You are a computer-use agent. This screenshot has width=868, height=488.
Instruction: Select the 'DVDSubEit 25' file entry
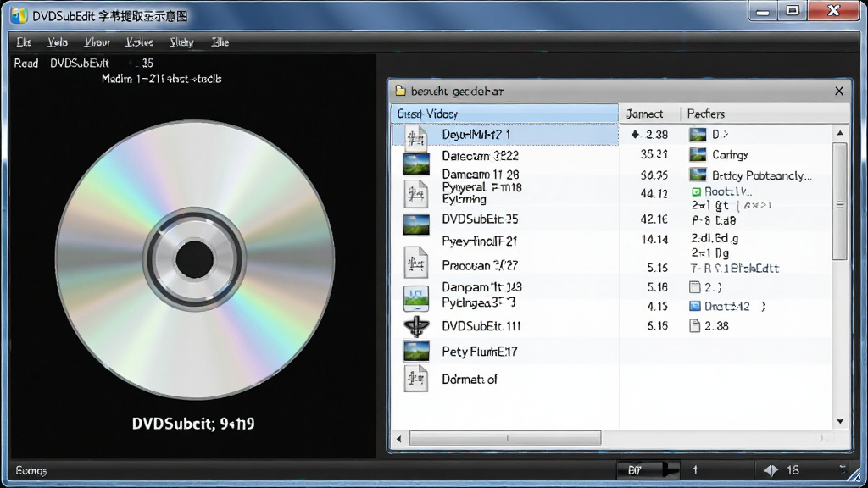(x=480, y=219)
